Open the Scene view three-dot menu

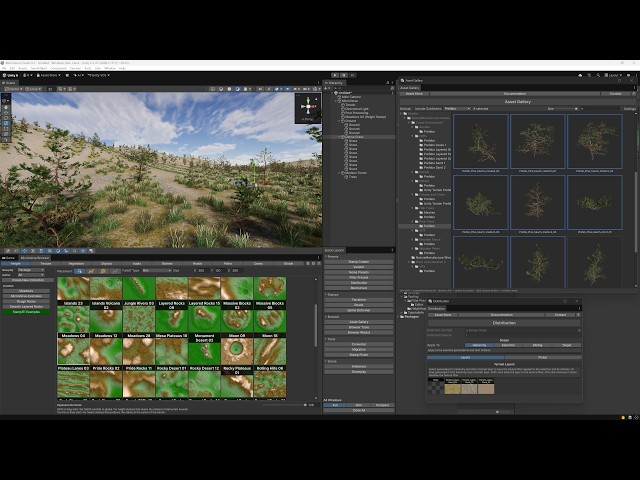[318, 82]
